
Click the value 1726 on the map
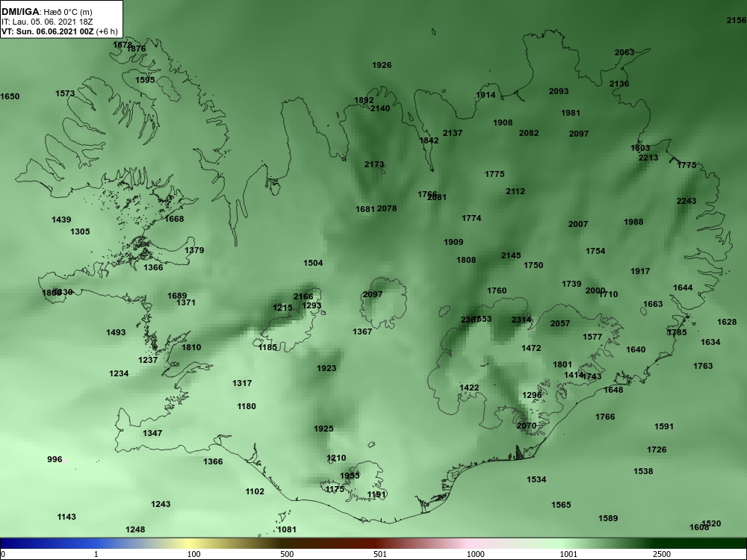(657, 449)
